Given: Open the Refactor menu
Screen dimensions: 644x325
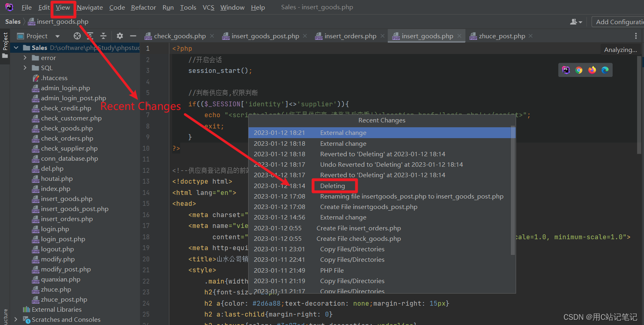Looking at the screenshot, I should pyautogui.click(x=143, y=7).
